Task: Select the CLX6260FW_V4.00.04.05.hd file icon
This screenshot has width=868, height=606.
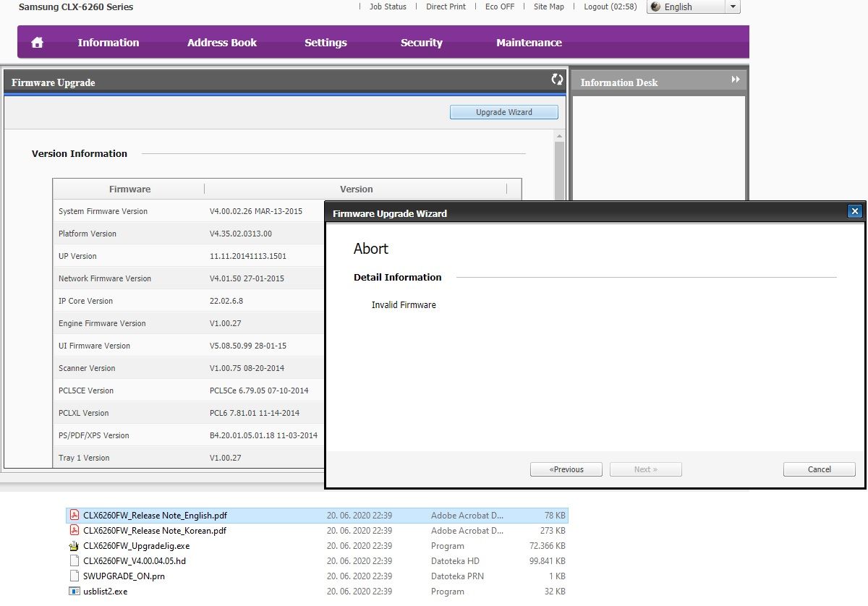Action: pos(74,560)
